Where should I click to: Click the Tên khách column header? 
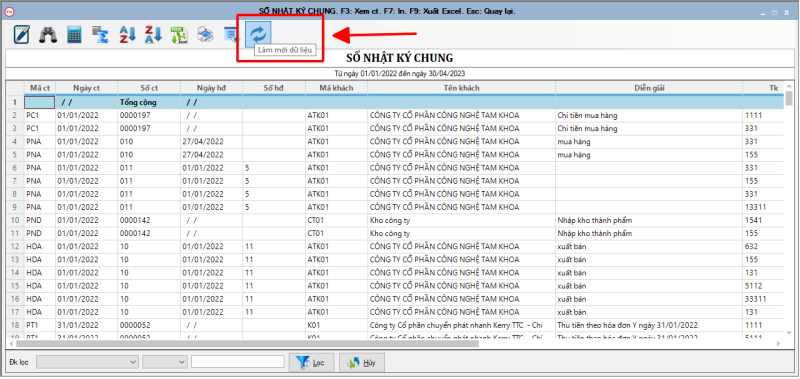[x=461, y=88]
